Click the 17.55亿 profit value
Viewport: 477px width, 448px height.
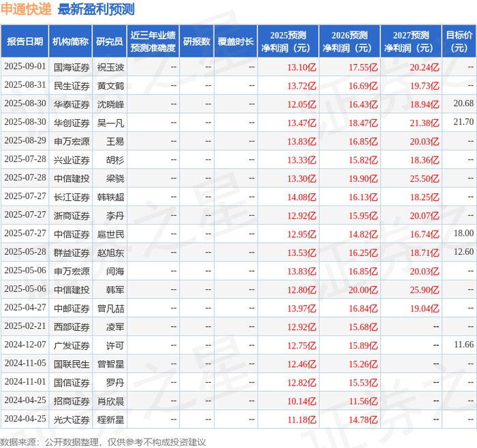363,67
